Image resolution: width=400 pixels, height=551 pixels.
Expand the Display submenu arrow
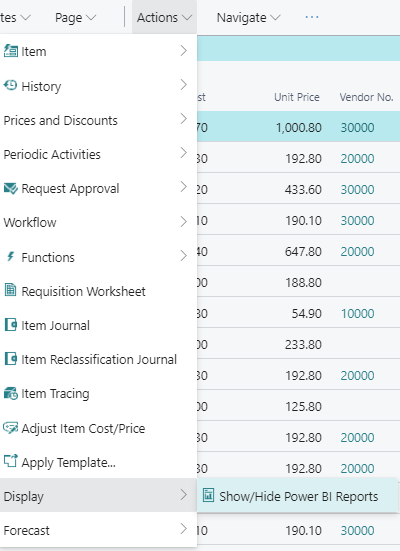[x=183, y=495]
